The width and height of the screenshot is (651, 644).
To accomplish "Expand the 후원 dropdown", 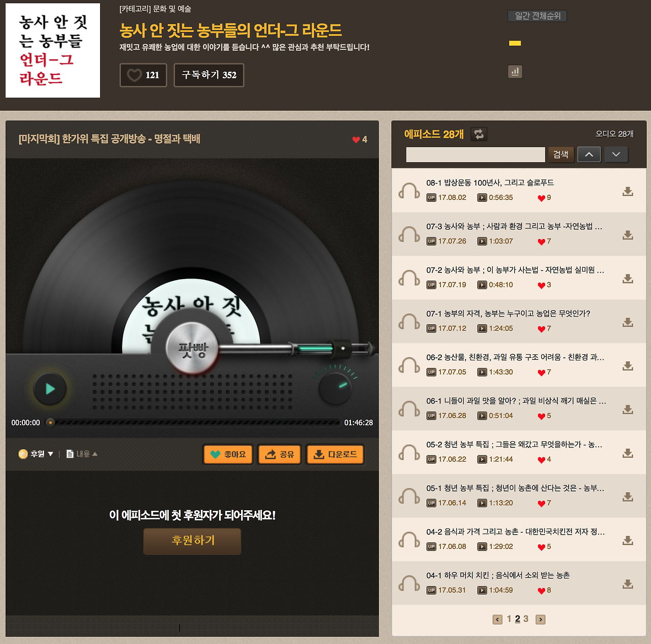I will [x=36, y=454].
